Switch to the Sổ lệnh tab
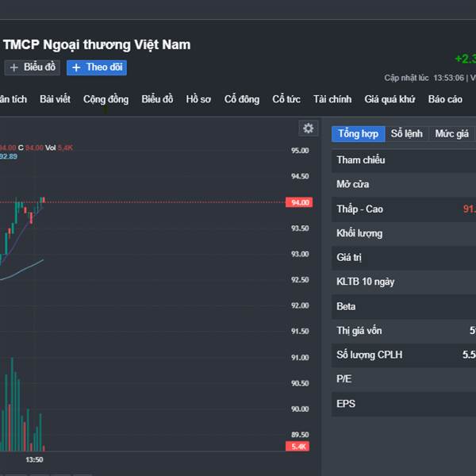 [407, 134]
